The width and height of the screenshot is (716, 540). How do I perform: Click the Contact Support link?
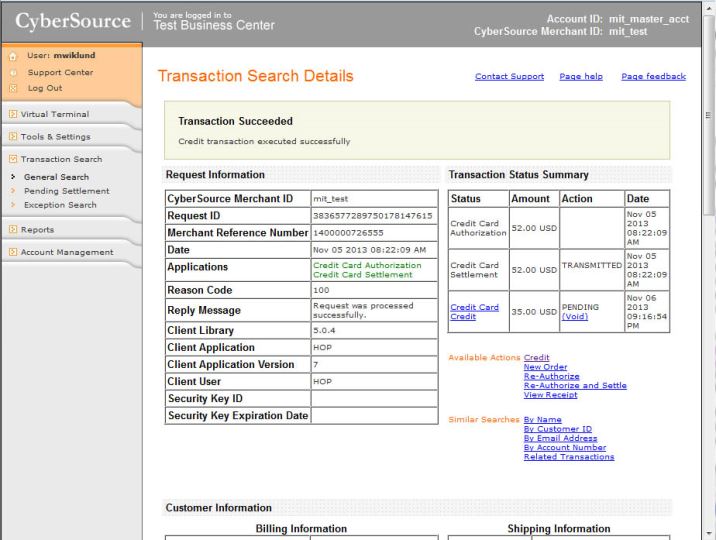509,77
